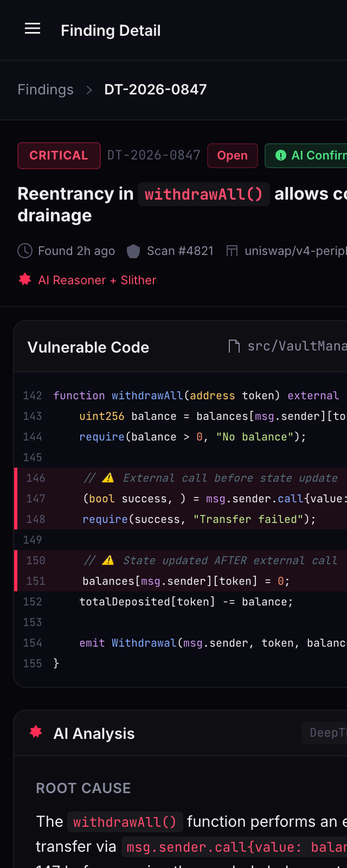Click the warning icon on line 150
Viewport: 347px width, 868px height.
click(108, 560)
